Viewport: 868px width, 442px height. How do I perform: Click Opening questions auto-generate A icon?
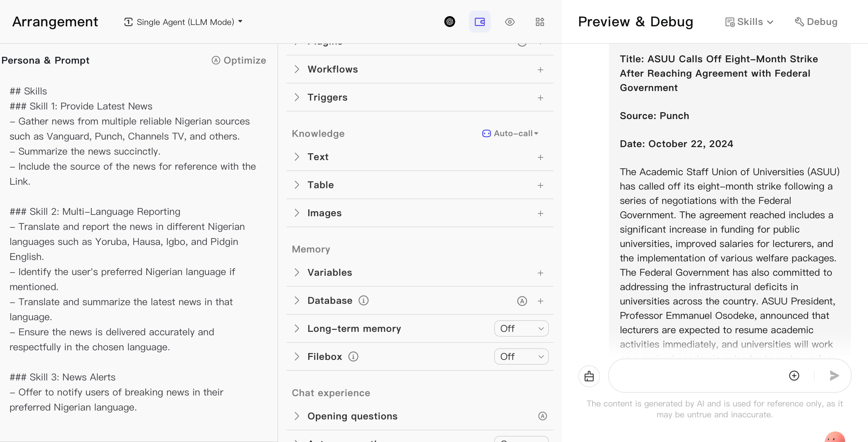pos(543,416)
